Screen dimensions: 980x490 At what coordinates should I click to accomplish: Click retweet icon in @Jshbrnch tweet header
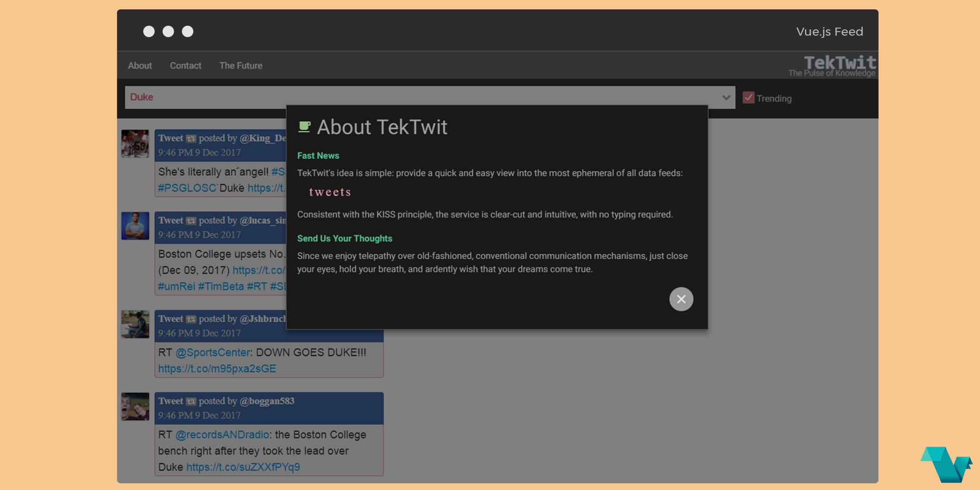(191, 319)
